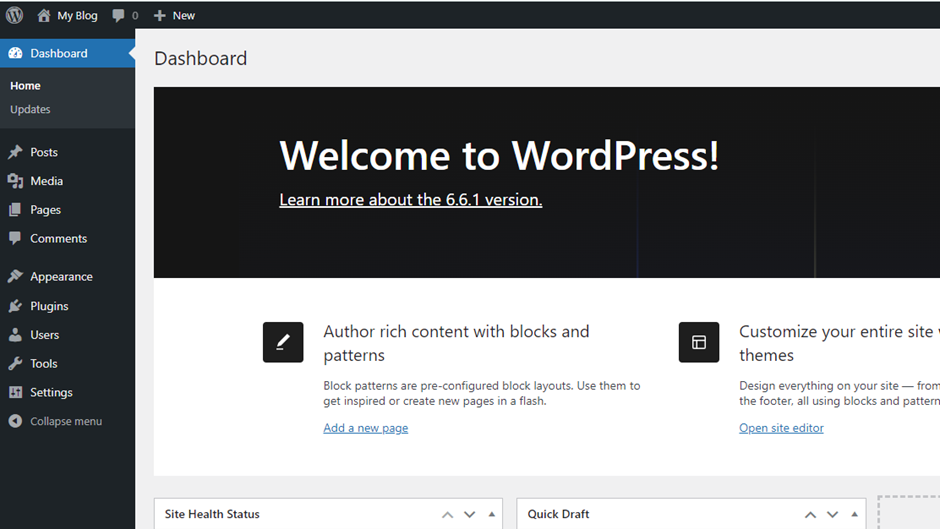The height and width of the screenshot is (529, 940).
Task: Open the Users menu label
Action: [45, 335]
